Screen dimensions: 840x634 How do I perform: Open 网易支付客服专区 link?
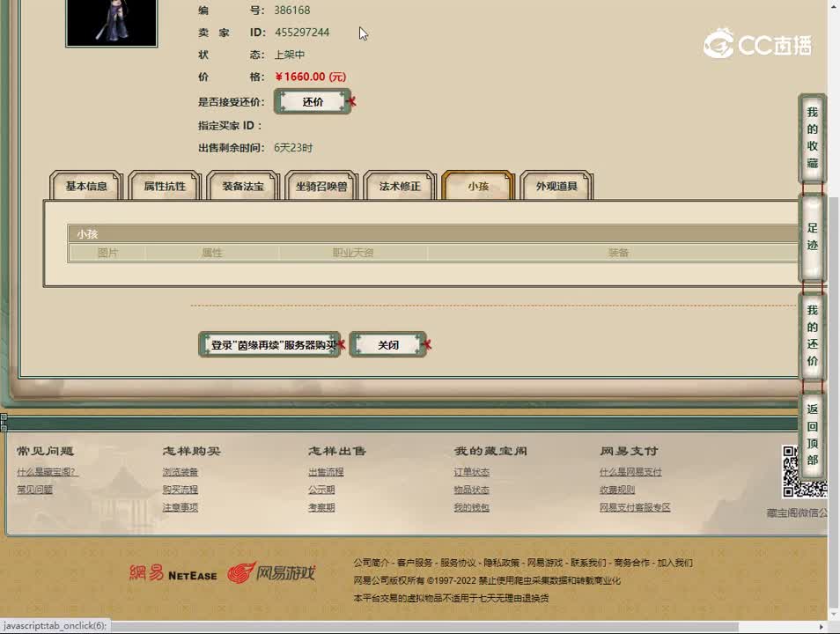pyautogui.click(x=635, y=507)
